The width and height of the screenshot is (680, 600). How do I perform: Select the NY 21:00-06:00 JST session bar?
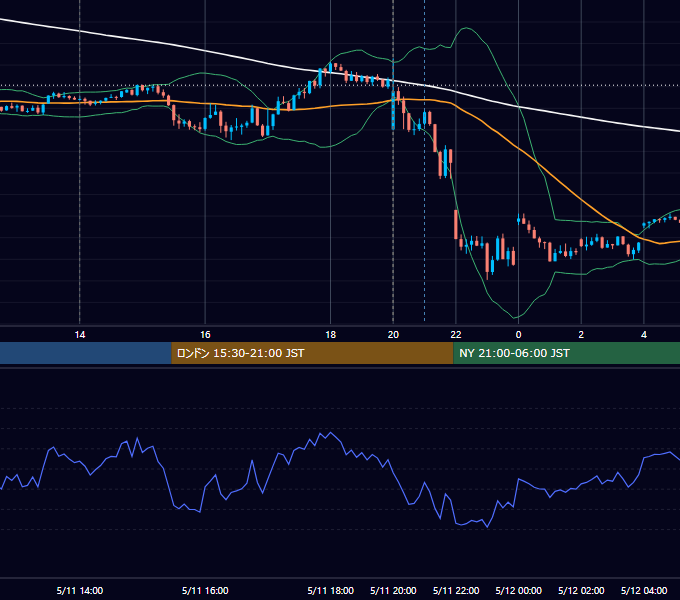tap(566, 353)
